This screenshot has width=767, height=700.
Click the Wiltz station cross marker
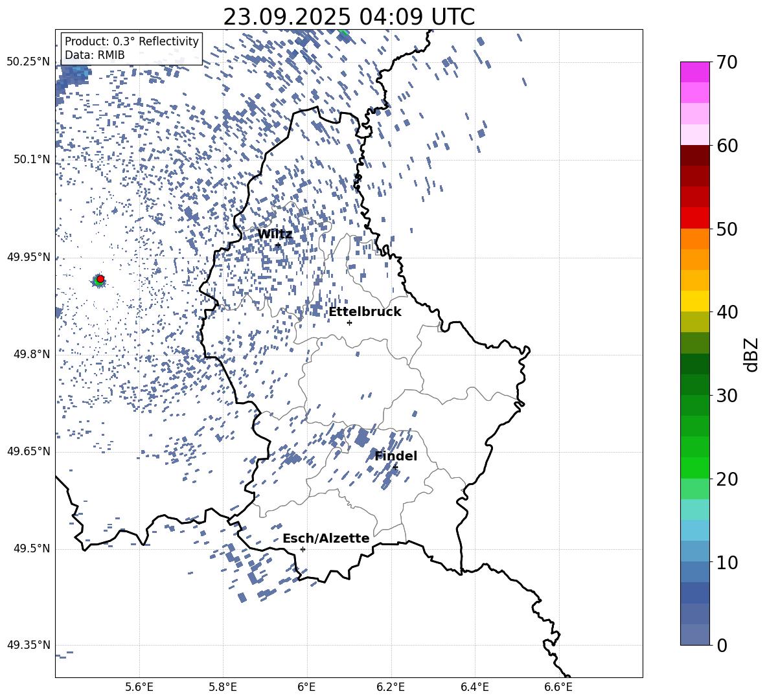coord(278,245)
